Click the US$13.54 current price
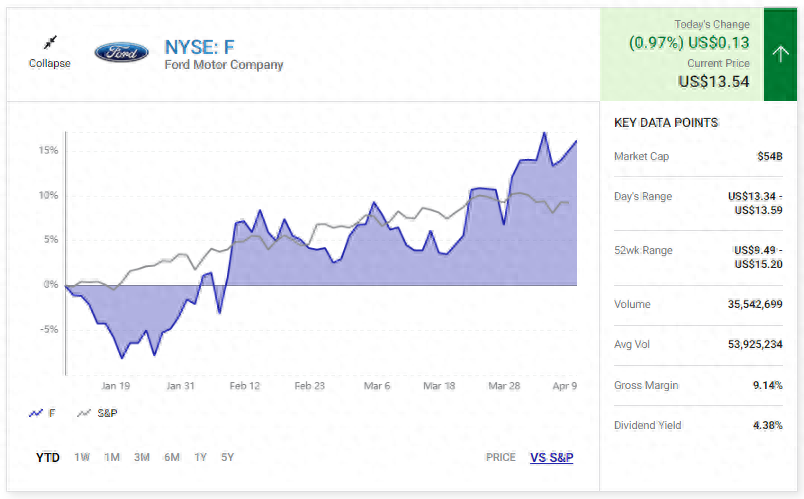This screenshot has height=499, width=804. pos(714,82)
